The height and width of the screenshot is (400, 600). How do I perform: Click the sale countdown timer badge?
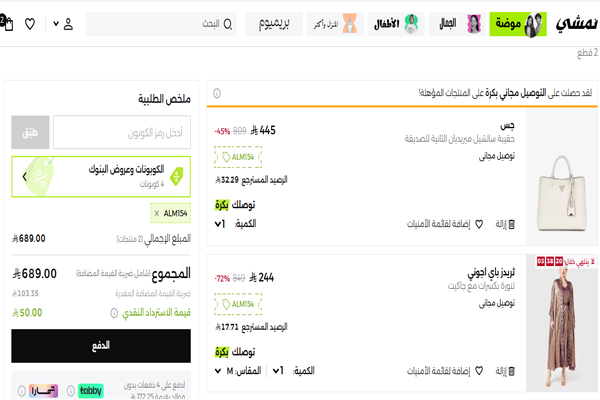(565, 261)
